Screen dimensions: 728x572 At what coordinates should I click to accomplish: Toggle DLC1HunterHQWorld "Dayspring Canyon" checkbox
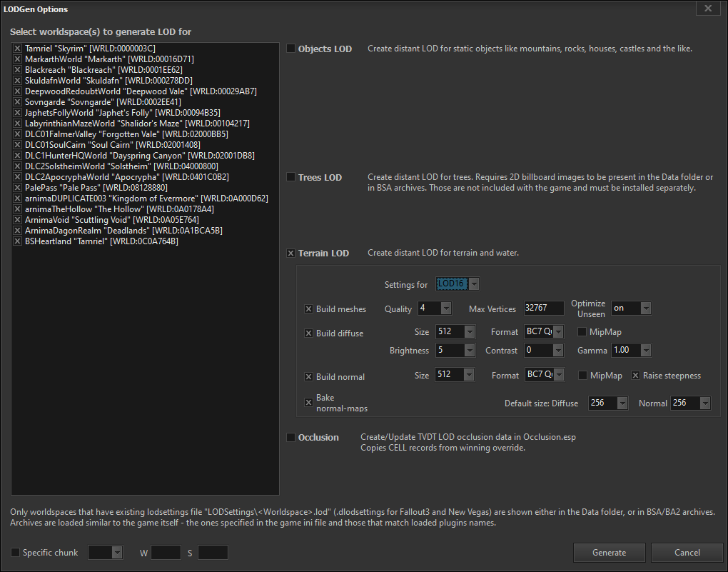(x=17, y=155)
